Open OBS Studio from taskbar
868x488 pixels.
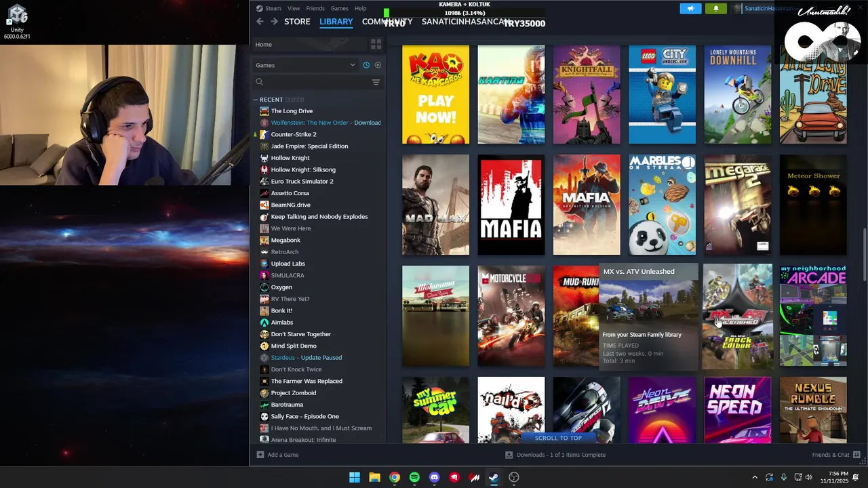(x=514, y=477)
